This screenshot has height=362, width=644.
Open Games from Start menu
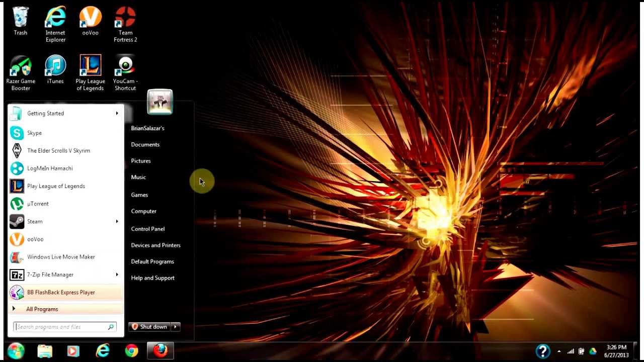pyautogui.click(x=139, y=195)
